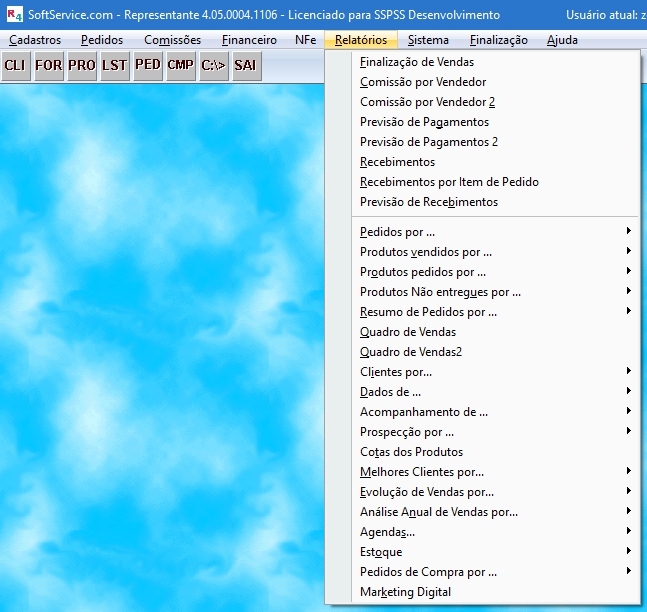This screenshot has height=612, width=647.
Task: Open the Quadro de Vendas report
Action: pos(408,332)
